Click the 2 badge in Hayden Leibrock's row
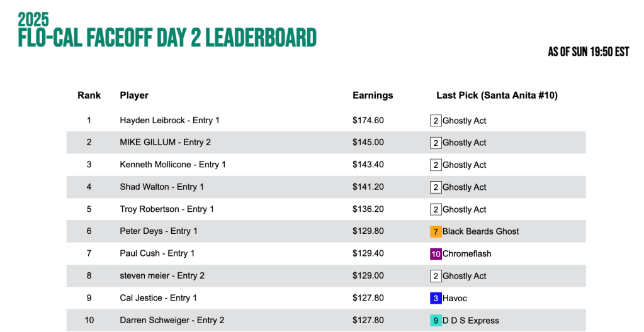This screenshot has height=332, width=644. 435,121
